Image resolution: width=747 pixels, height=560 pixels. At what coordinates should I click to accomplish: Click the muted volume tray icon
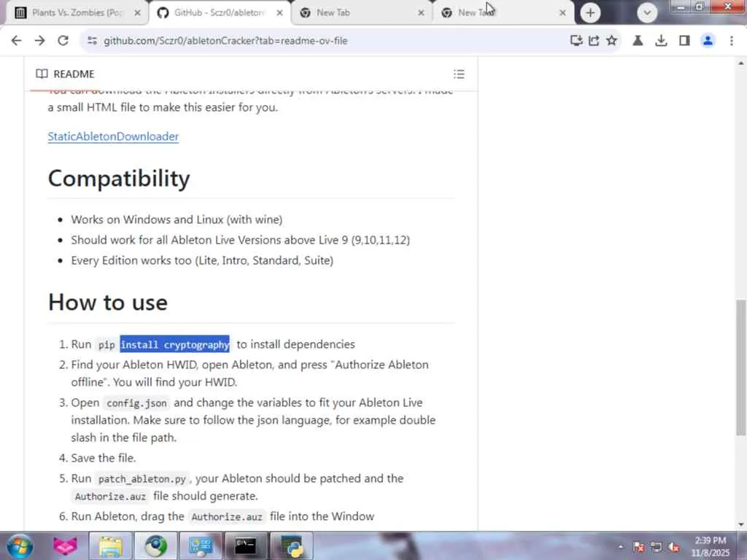pos(674,547)
